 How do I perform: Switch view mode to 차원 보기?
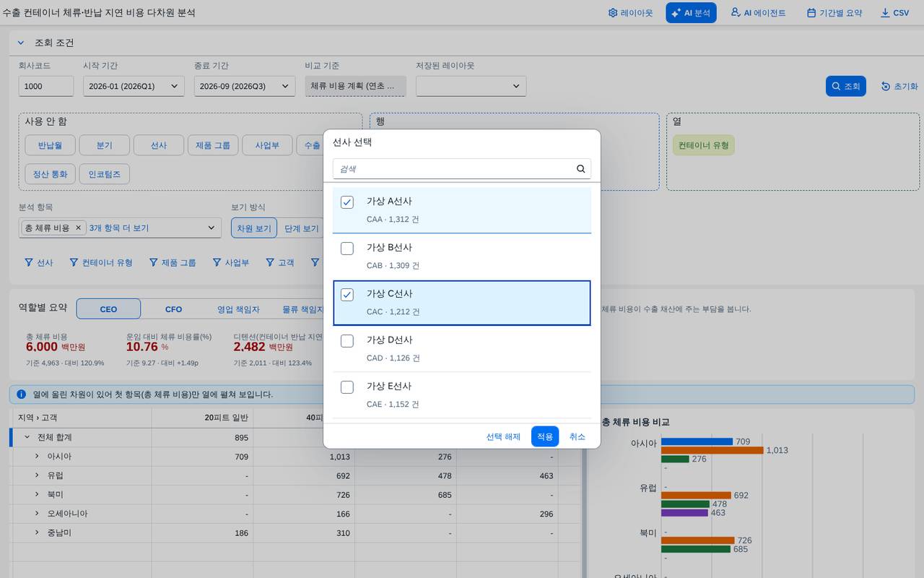254,228
